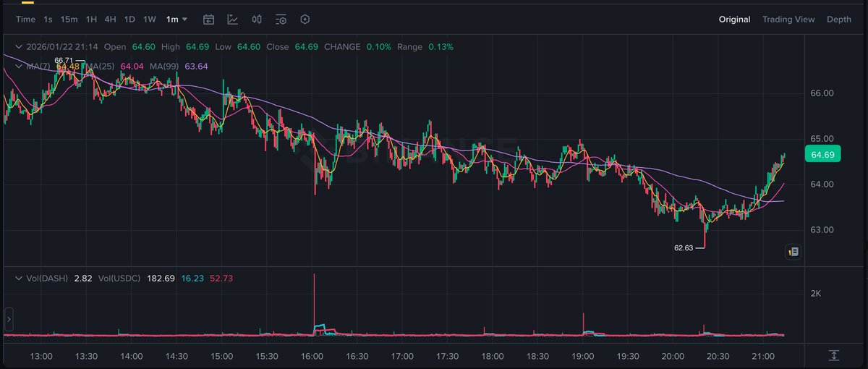The height and width of the screenshot is (369, 868).
Task: Switch to the Depth chart tab
Action: click(839, 20)
